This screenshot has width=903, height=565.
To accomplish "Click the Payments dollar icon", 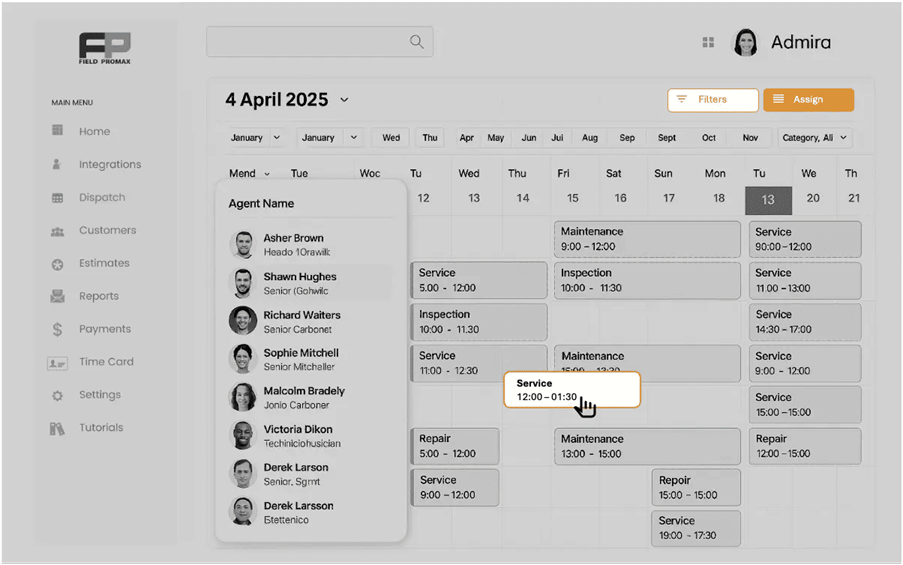I will tap(57, 329).
